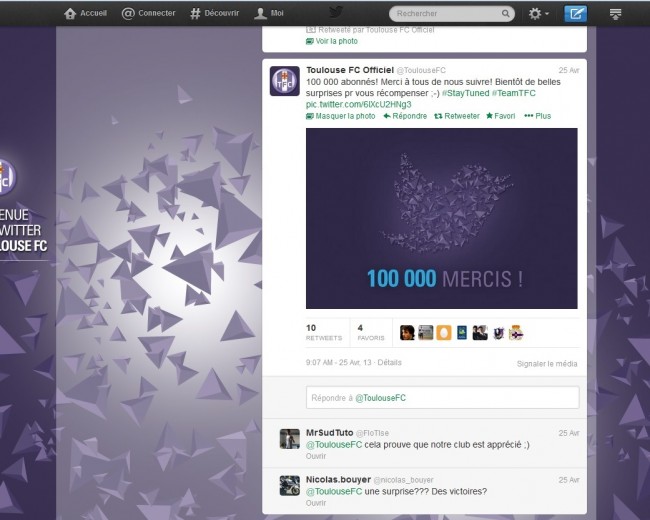Open MrSudTuto avatar
This screenshot has width=650, height=520.
[x=290, y=439]
